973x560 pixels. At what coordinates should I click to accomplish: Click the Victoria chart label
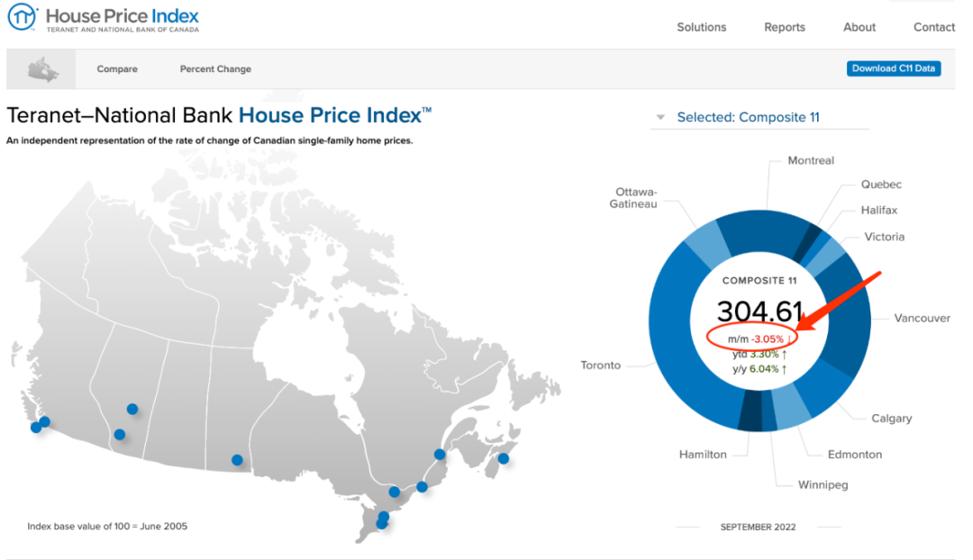(x=885, y=237)
